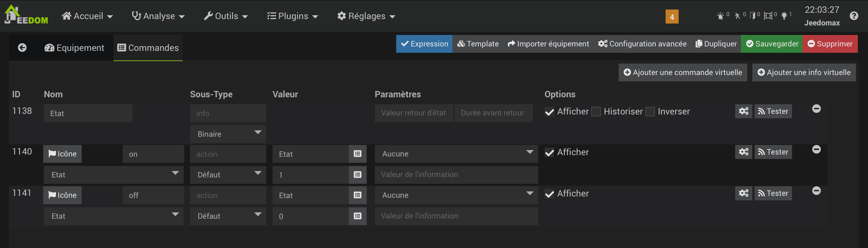Screen dimensions: 868x248
Task: Click the door summary icon
Action: [753, 16]
